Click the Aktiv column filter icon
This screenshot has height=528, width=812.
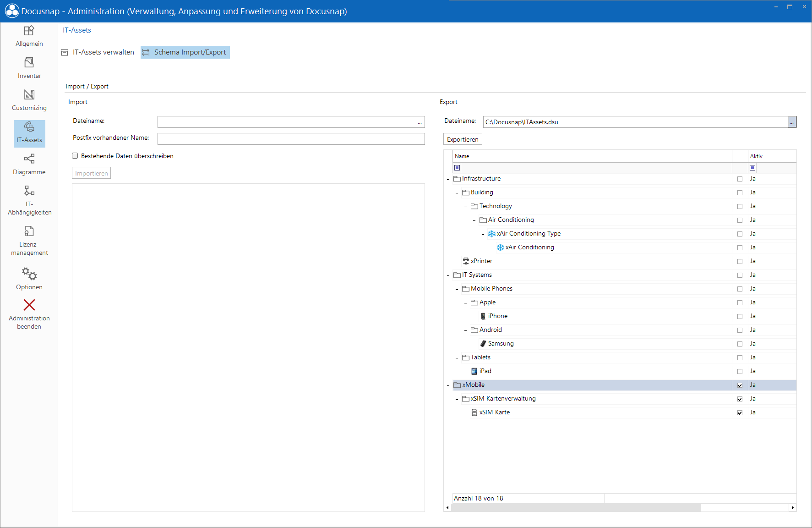[x=752, y=168]
